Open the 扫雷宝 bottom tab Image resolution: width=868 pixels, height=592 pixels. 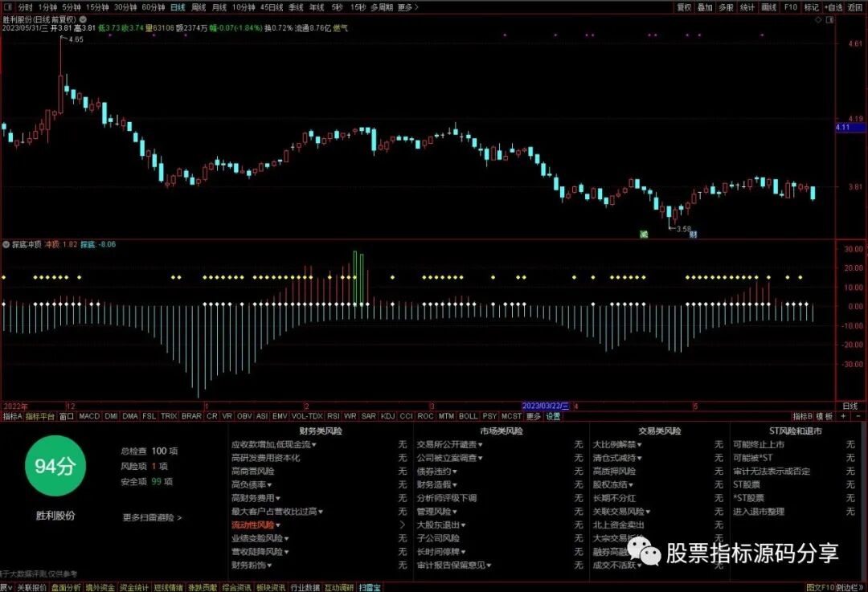coord(369,587)
